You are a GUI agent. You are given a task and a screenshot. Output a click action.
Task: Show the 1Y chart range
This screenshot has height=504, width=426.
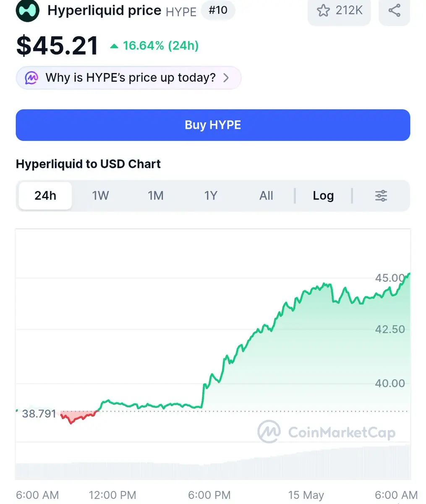click(x=211, y=196)
